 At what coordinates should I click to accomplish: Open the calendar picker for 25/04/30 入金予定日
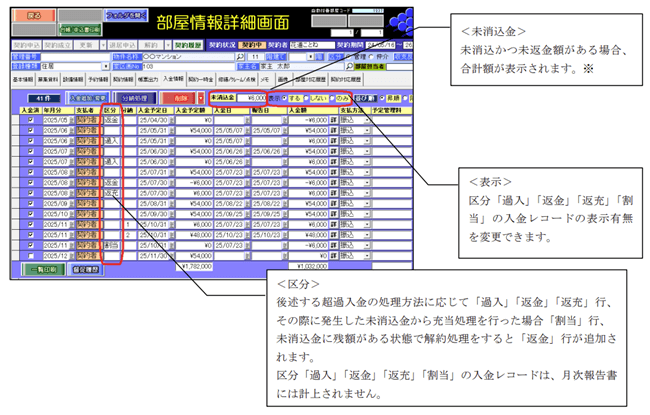pyautogui.click(x=171, y=119)
